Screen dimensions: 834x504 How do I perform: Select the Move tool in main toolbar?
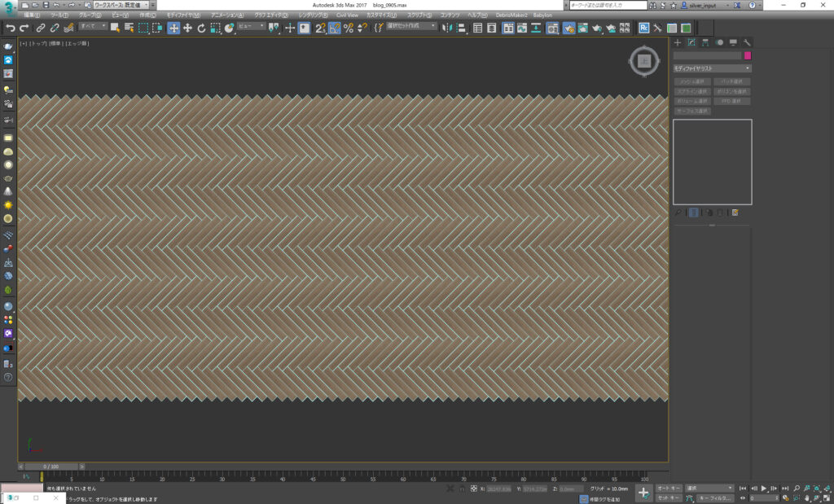click(173, 28)
